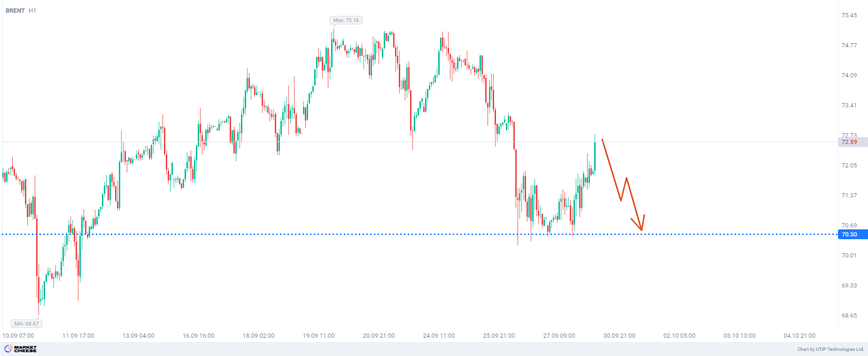
Task: Click the Market Cheese logo icon
Action: click(8, 348)
